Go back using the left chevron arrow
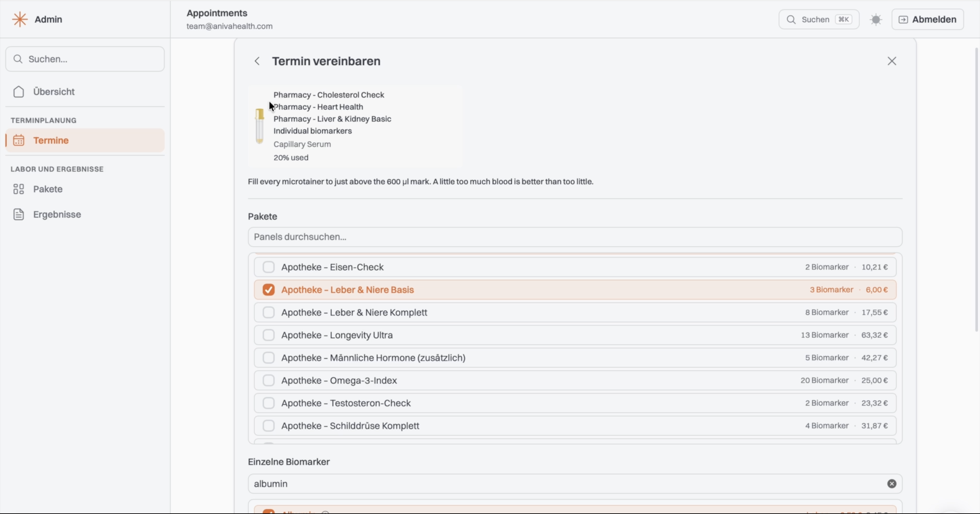This screenshot has height=514, width=980. coord(257,61)
